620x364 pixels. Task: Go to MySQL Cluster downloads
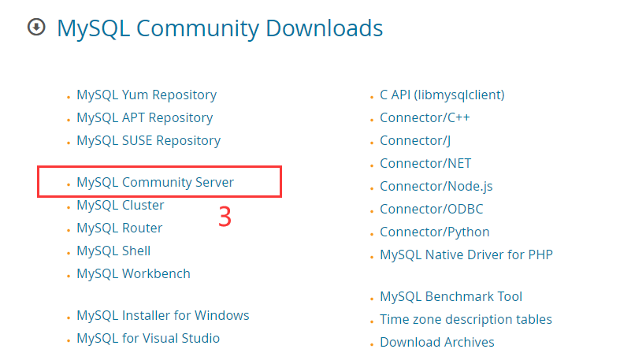121,206
